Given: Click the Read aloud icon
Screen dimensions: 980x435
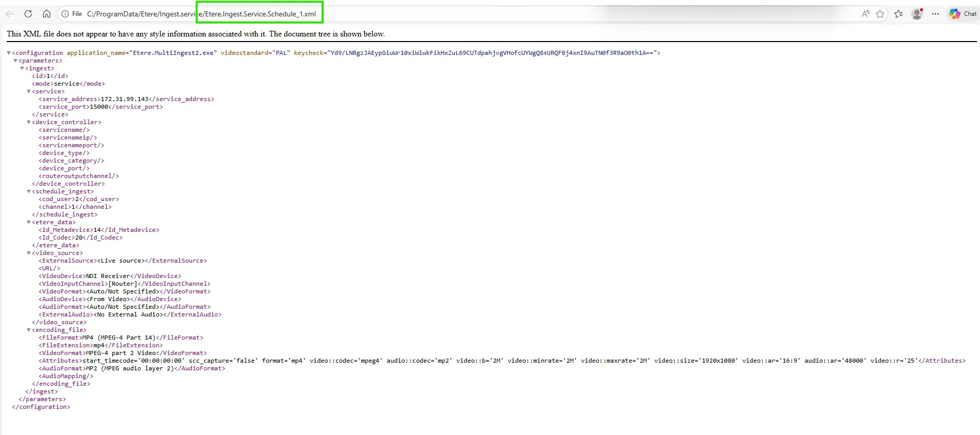Looking at the screenshot, I should [866, 14].
